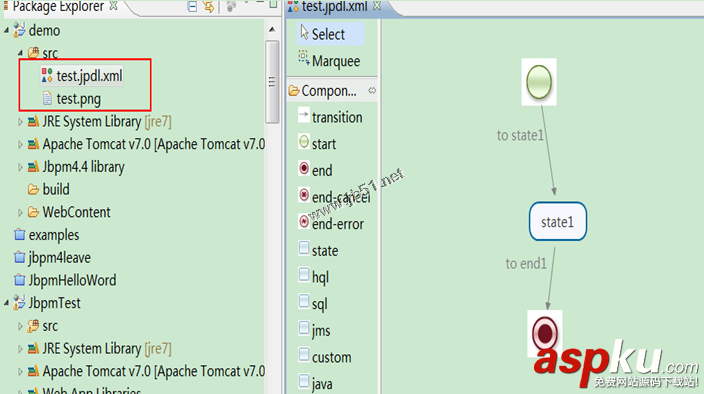Screen dimensions: 704x394
Task: Collapse the JbpmTest project
Action: [6, 303]
